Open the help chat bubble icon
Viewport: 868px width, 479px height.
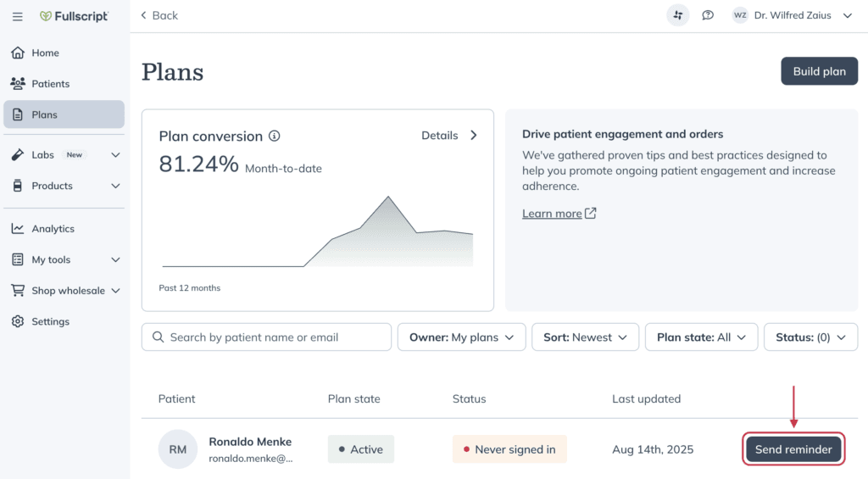pyautogui.click(x=708, y=15)
